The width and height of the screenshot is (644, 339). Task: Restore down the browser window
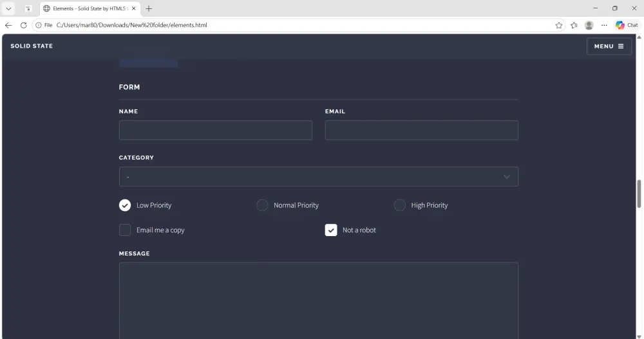615,8
